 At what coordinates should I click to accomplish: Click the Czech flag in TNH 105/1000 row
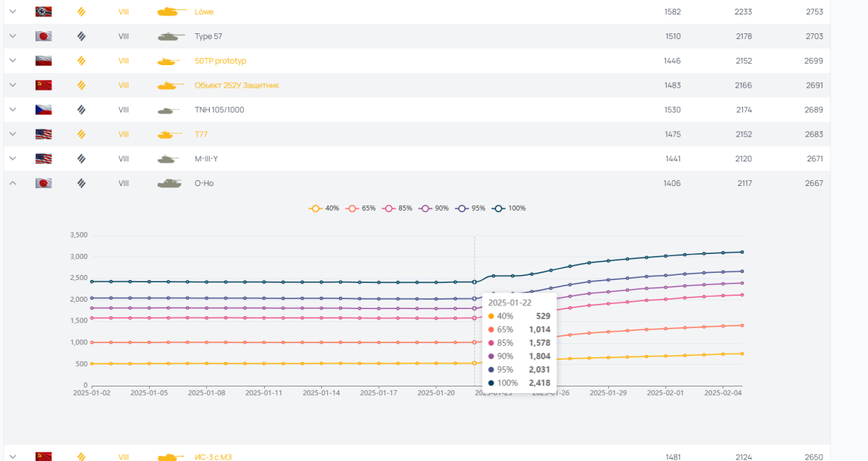tap(43, 110)
